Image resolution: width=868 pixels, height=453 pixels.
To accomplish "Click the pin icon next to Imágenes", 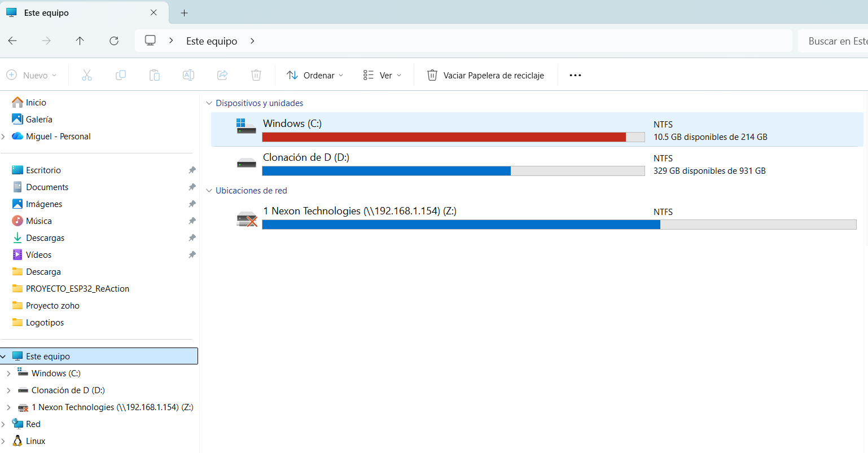I will (192, 204).
